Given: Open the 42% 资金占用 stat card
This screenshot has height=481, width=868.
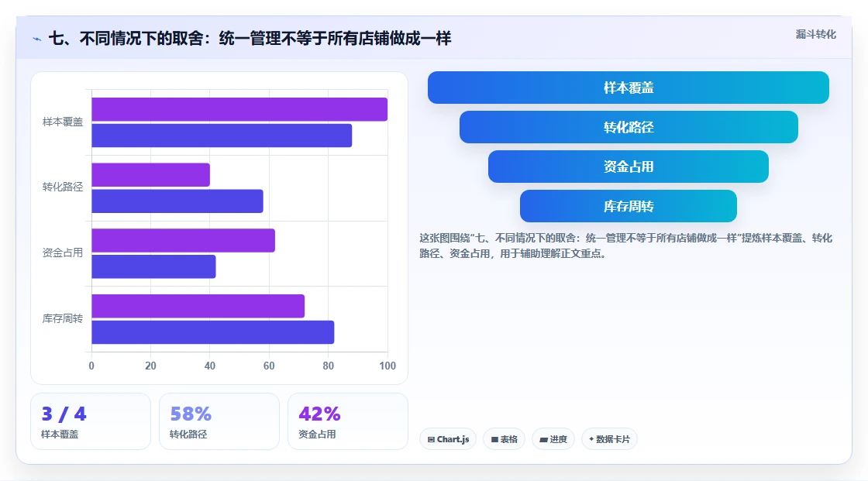Looking at the screenshot, I should [x=348, y=421].
